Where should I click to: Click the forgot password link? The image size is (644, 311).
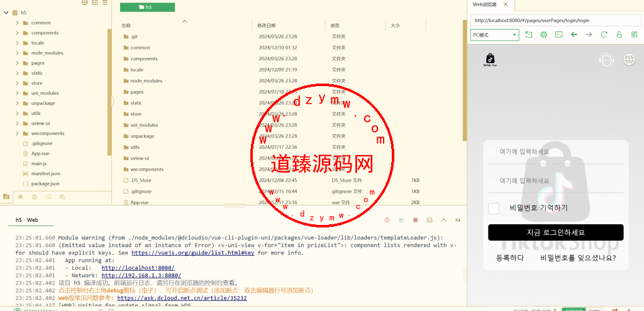tap(578, 258)
